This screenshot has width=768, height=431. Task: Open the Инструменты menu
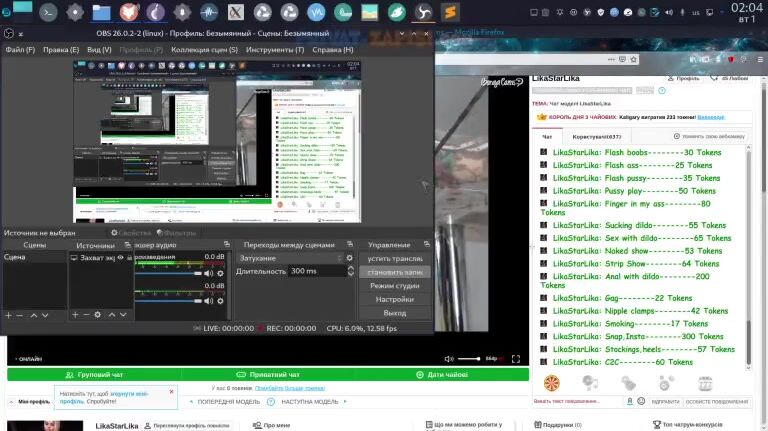click(275, 49)
